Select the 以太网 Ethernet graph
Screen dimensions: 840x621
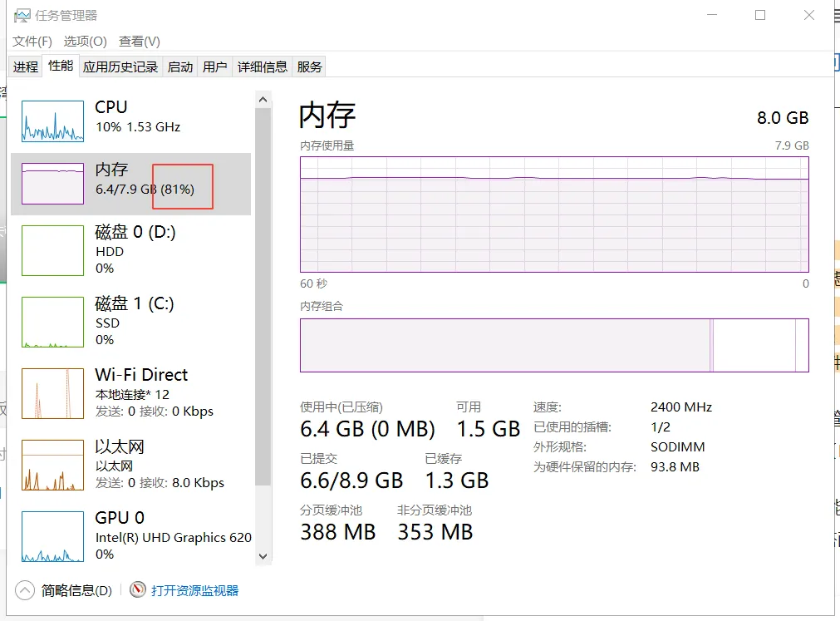(52, 466)
